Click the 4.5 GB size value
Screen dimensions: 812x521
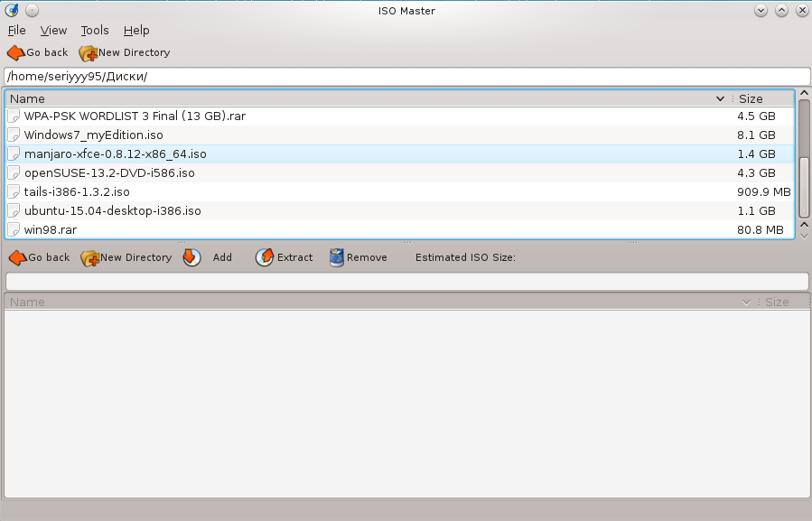(x=757, y=116)
